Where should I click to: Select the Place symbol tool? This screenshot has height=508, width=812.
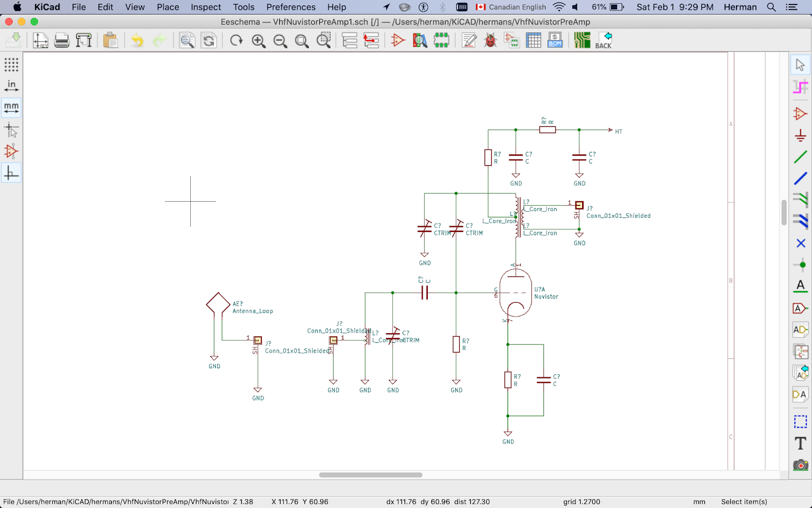tap(800, 113)
